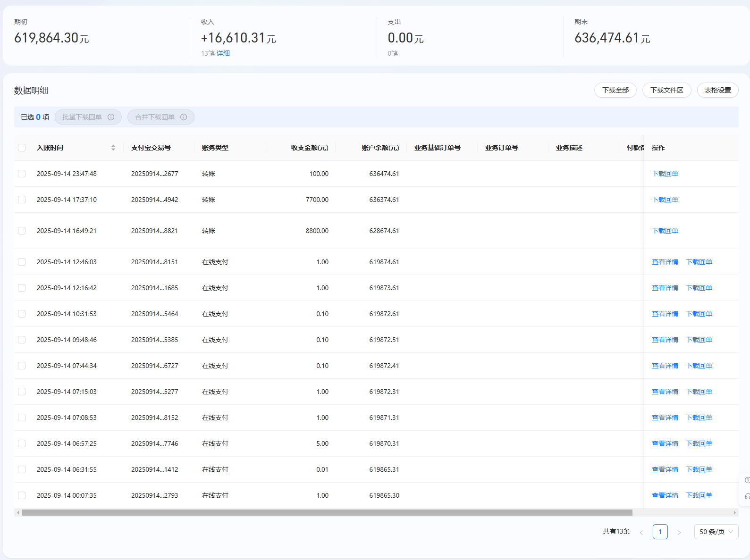Select the checkbox for the 8800.00 transfer row
Image resolution: width=750 pixels, height=560 pixels.
click(22, 231)
